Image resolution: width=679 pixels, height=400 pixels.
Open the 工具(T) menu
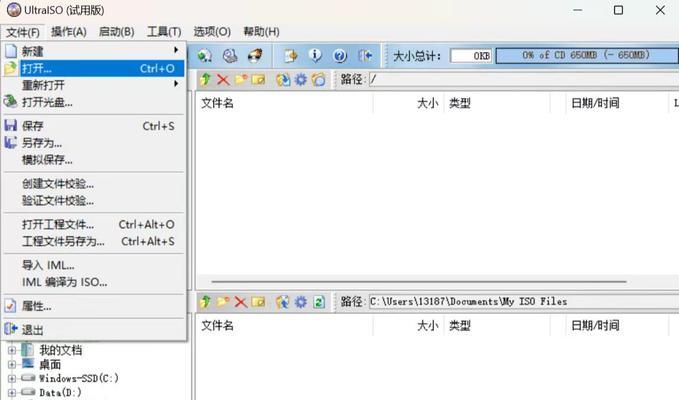[164, 32]
